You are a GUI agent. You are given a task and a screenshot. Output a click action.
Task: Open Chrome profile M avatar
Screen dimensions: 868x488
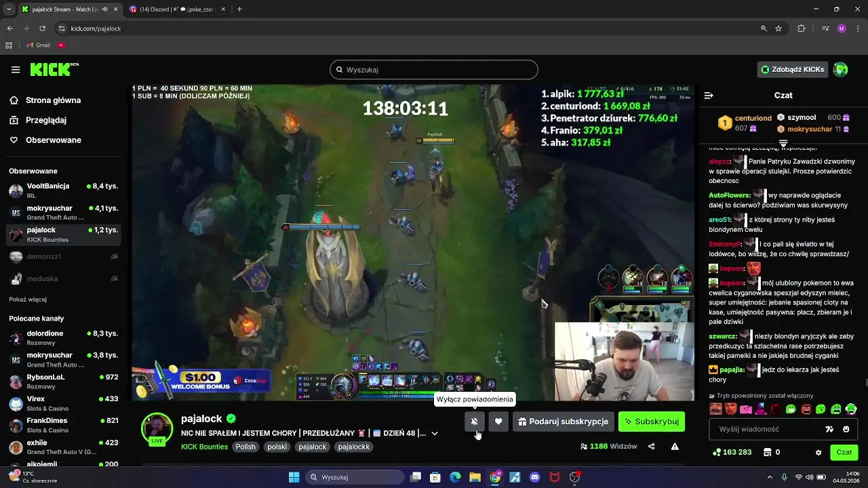point(842,28)
